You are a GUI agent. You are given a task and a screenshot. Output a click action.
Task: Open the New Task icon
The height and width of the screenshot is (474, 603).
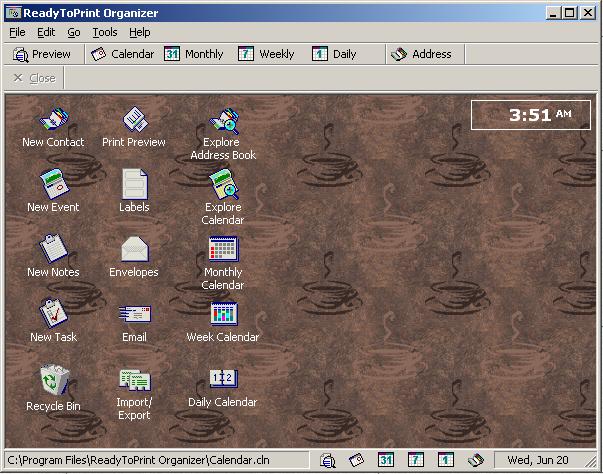tap(53, 321)
